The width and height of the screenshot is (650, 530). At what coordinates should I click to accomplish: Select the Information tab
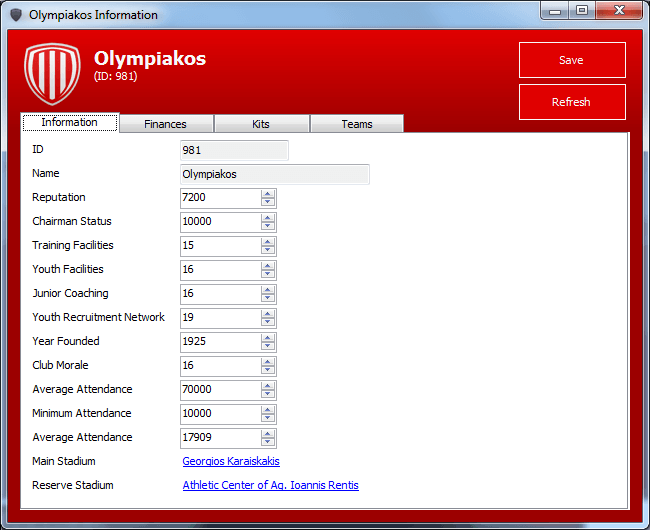click(70, 122)
